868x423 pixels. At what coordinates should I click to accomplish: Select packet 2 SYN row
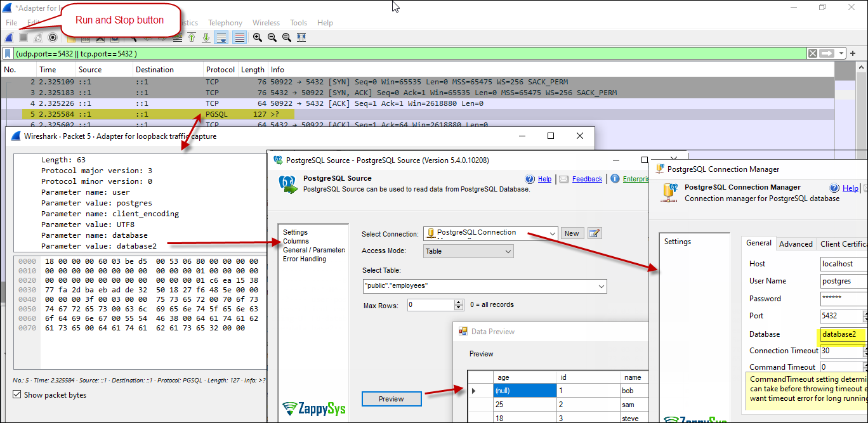pos(417,82)
